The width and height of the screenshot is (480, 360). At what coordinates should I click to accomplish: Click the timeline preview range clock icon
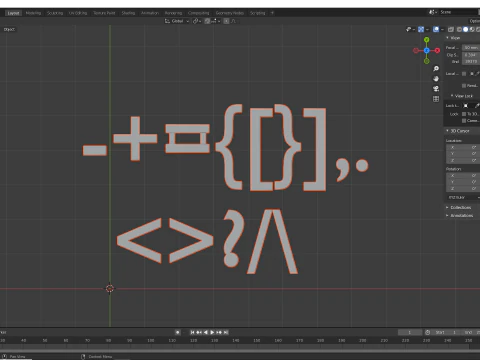tap(428, 332)
